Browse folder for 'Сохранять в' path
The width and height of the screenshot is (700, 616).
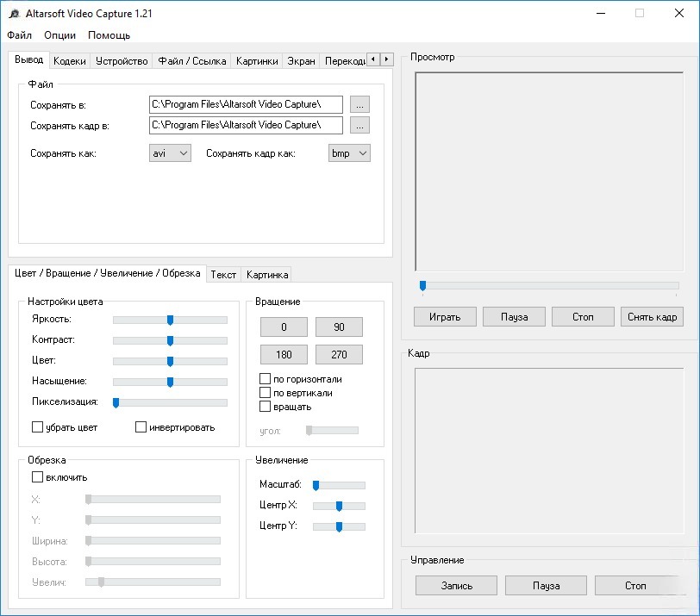[359, 104]
